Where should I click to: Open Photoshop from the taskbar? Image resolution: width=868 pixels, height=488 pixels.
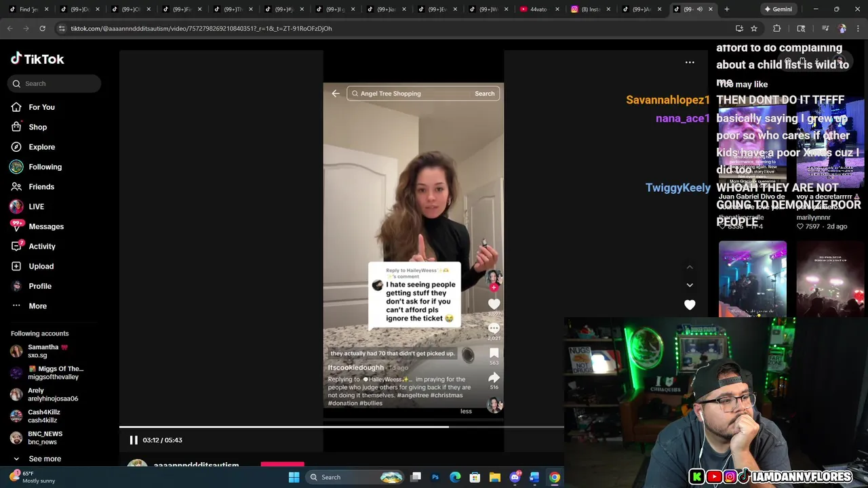(435, 477)
